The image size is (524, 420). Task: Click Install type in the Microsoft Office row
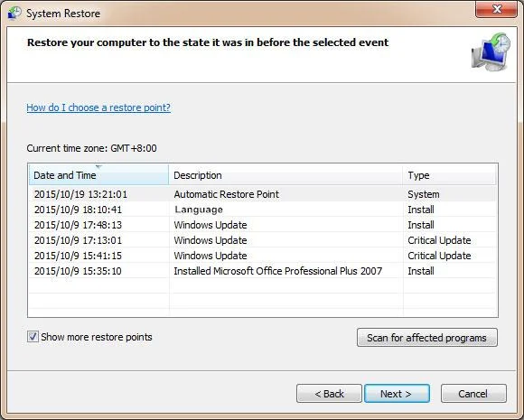pos(421,271)
